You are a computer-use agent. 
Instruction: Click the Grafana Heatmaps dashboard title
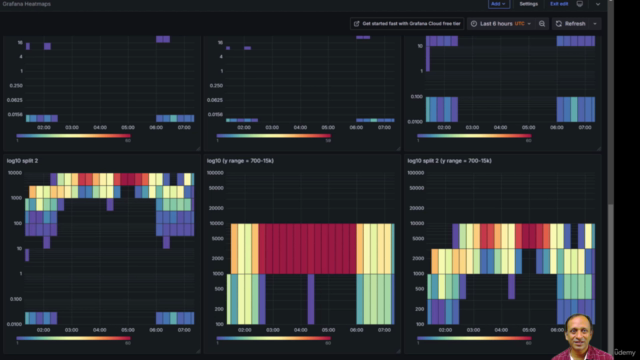(x=27, y=4)
